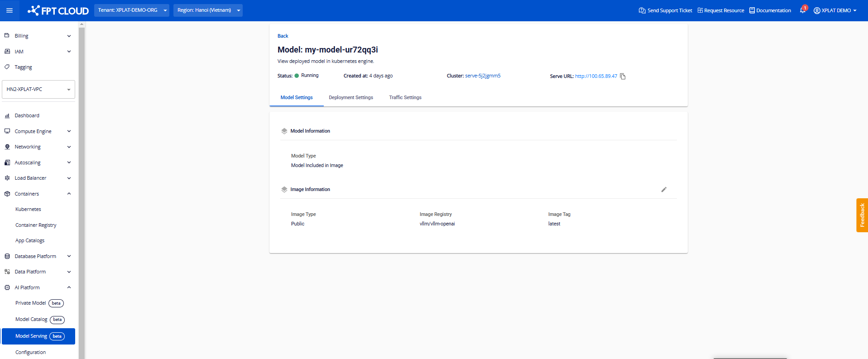The width and height of the screenshot is (868, 359).
Task: Click the XPLAT DEMO user avatar icon
Action: [x=817, y=10]
